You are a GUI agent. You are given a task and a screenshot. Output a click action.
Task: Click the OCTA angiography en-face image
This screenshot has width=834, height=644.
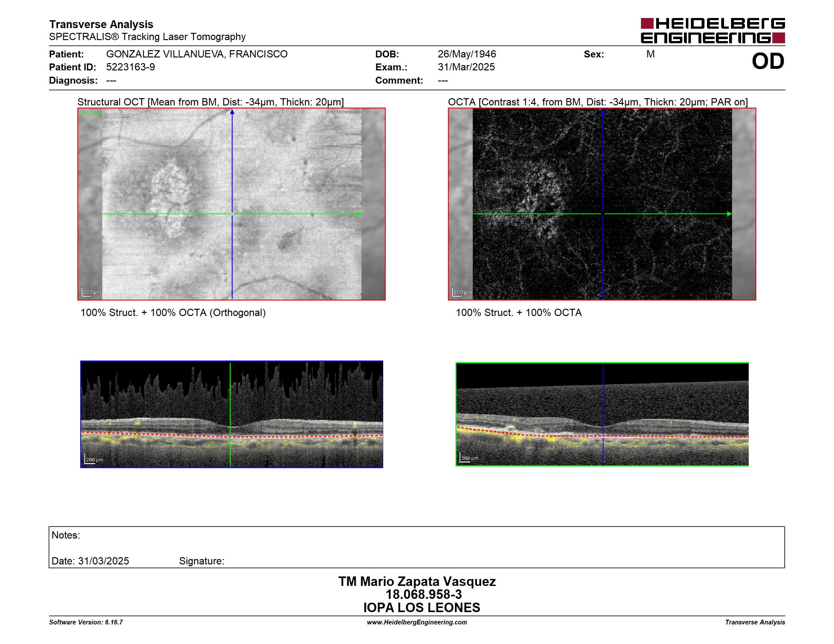(x=602, y=204)
